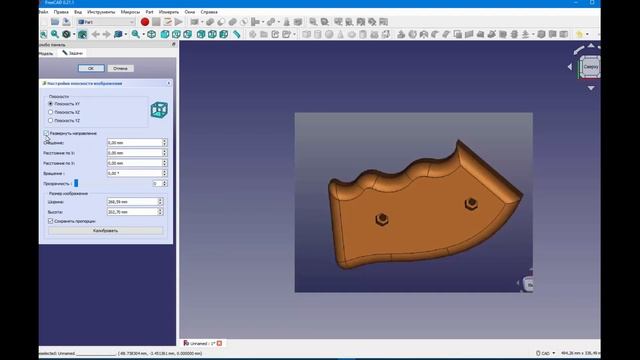The height and width of the screenshot is (360, 640).
Task: Click the navigate back arrow icon
Action: tap(96, 34)
